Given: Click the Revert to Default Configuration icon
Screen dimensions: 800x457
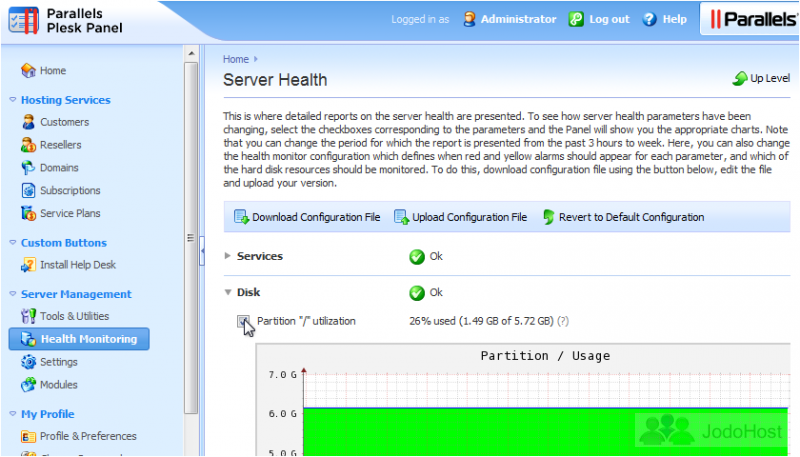Looking at the screenshot, I should (x=548, y=217).
